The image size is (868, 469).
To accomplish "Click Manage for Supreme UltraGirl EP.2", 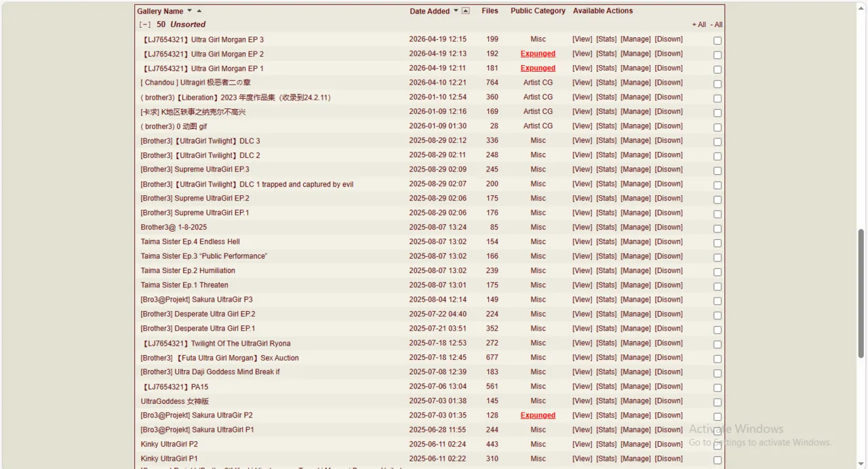I will point(635,199).
